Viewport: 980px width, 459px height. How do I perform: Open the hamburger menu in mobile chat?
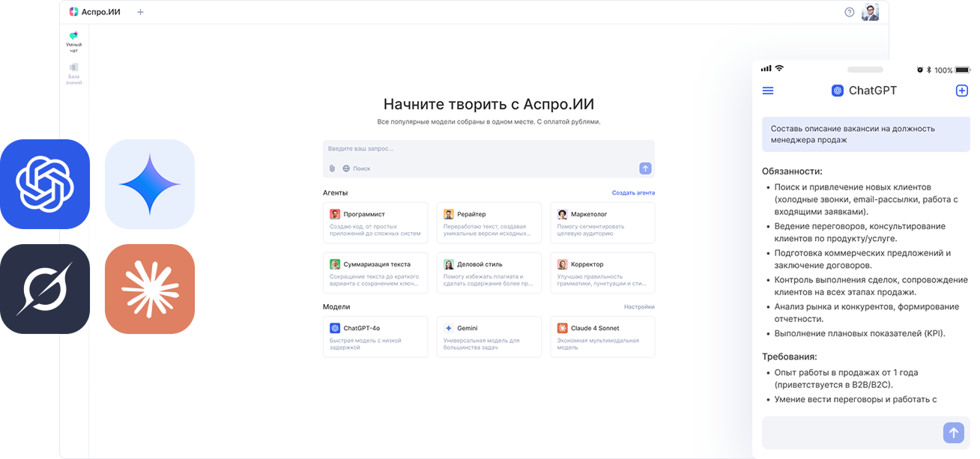[x=768, y=91]
